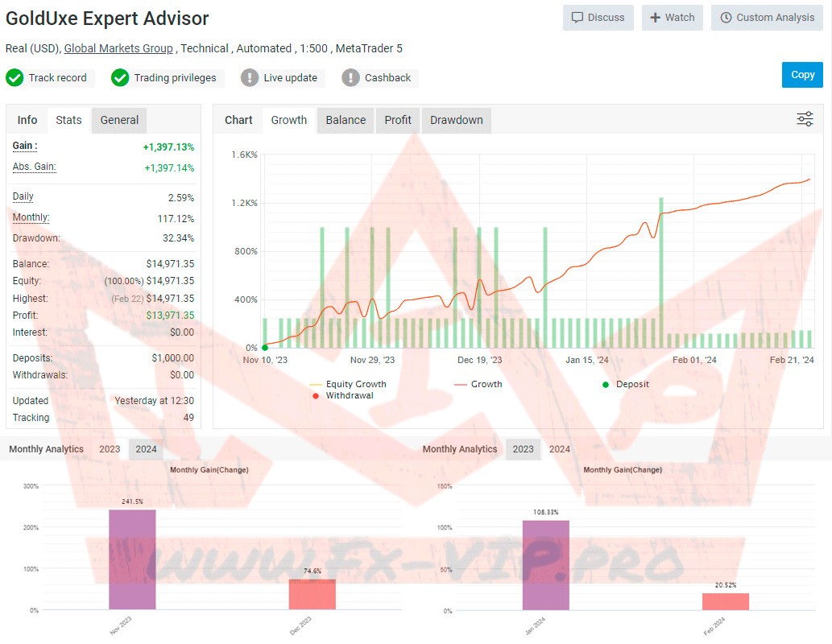Screen dimensions: 832x644
Task: Click the green deposit dot on chart
Action: pyautogui.click(x=265, y=348)
